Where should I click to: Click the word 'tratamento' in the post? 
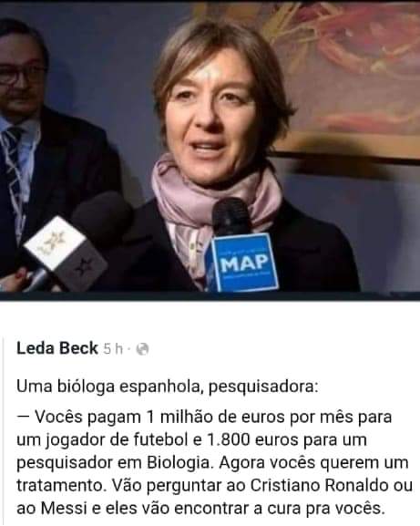(59, 485)
